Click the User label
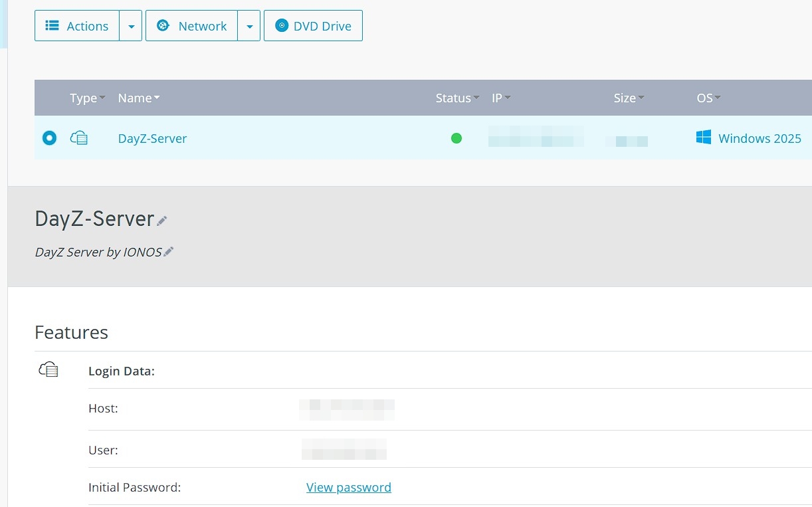Viewport: 812px width, 507px height. click(103, 450)
